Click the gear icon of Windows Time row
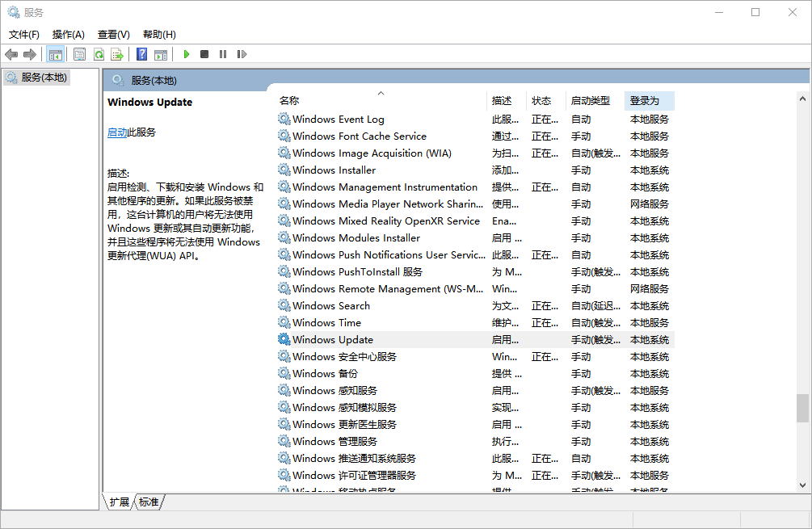The image size is (812, 529). pyautogui.click(x=284, y=322)
